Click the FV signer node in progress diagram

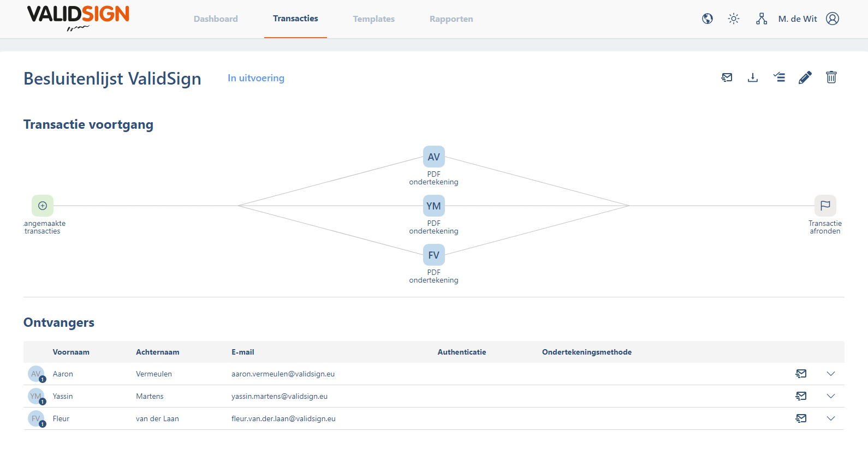click(x=434, y=255)
